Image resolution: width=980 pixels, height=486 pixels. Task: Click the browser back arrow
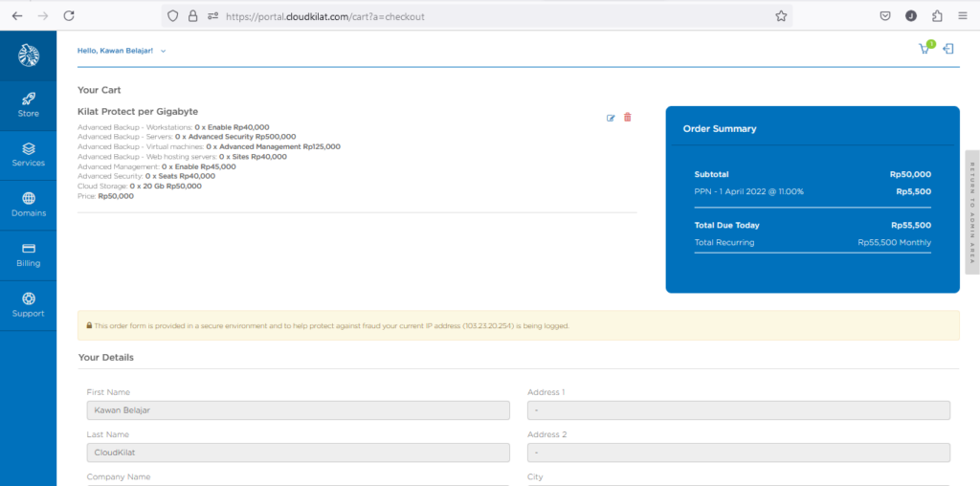[17, 16]
